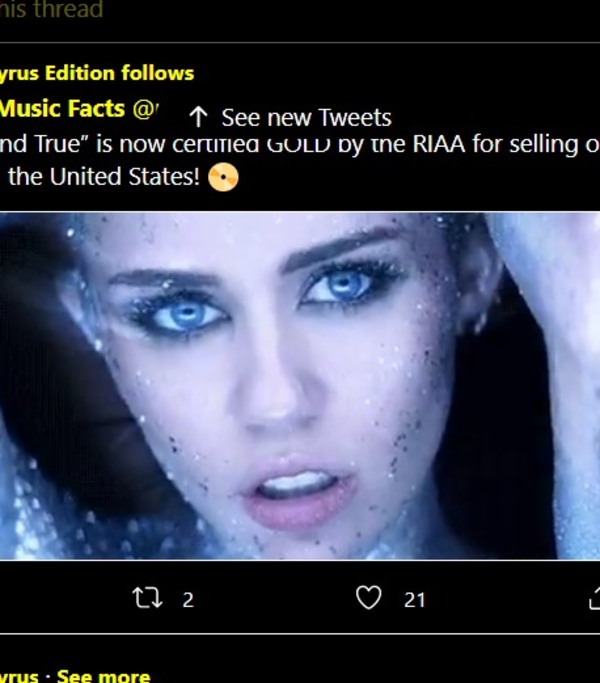Click the retweet count of 2

pyautogui.click(x=188, y=600)
